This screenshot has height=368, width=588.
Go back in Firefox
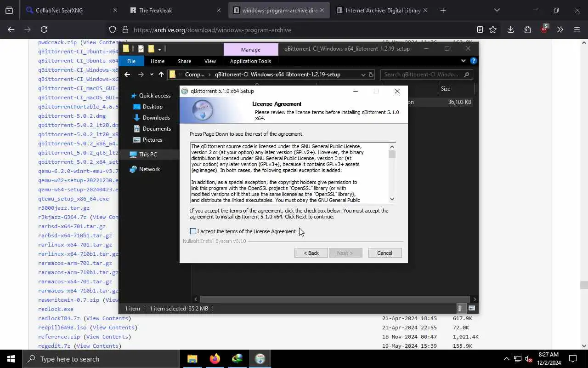tap(11, 29)
